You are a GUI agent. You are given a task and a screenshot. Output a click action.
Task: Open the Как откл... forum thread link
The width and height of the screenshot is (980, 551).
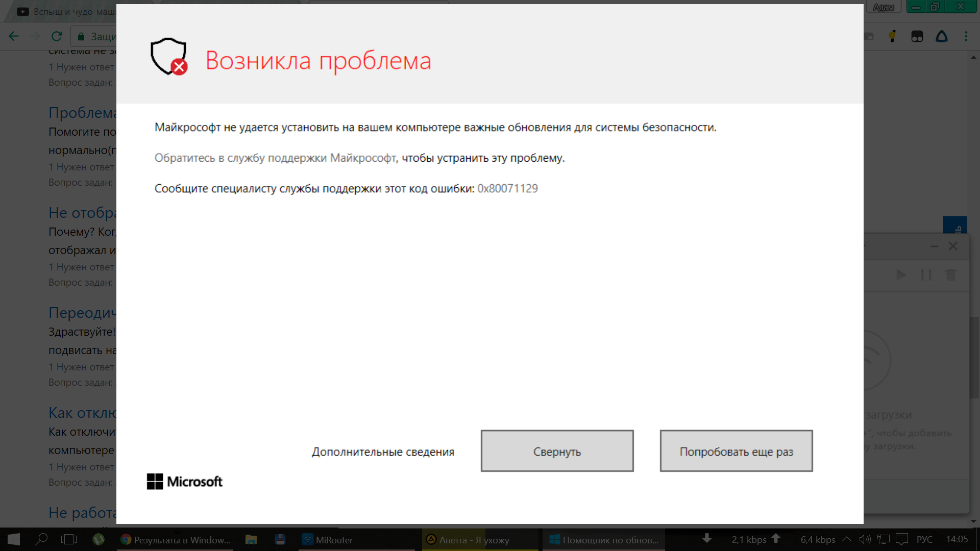pyautogui.click(x=82, y=413)
